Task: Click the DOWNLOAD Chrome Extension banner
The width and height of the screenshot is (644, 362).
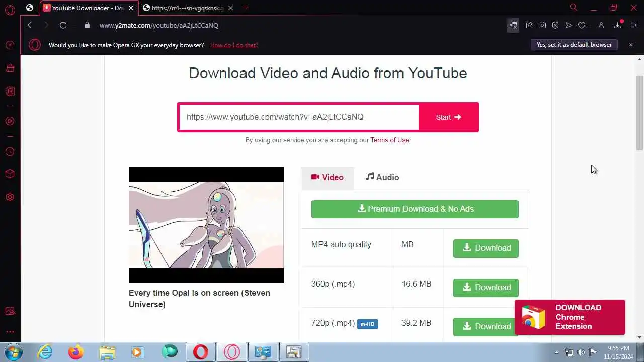Action: click(x=570, y=317)
